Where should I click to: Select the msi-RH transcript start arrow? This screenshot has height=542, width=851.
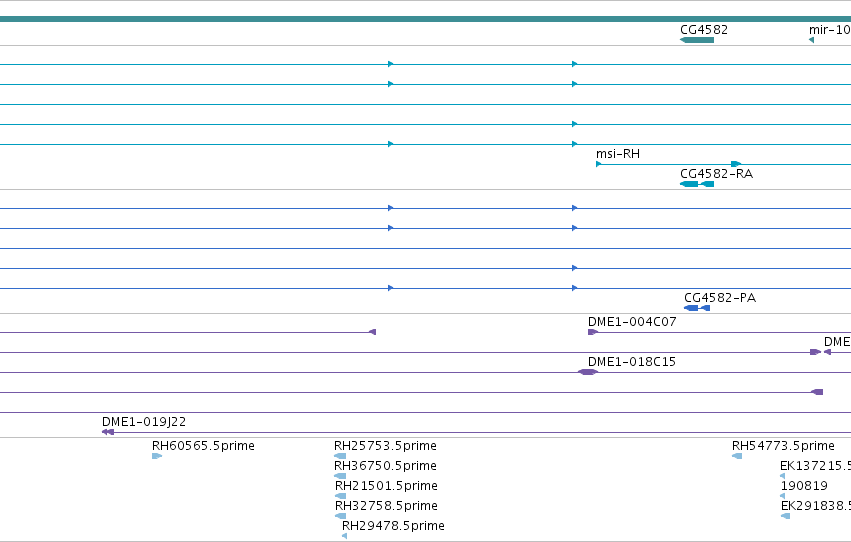tap(599, 164)
